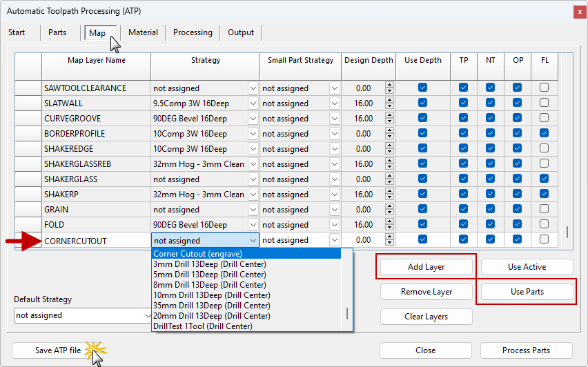
Task: Enable FL checkbox for SHAKEREDGE layer
Action: point(545,148)
